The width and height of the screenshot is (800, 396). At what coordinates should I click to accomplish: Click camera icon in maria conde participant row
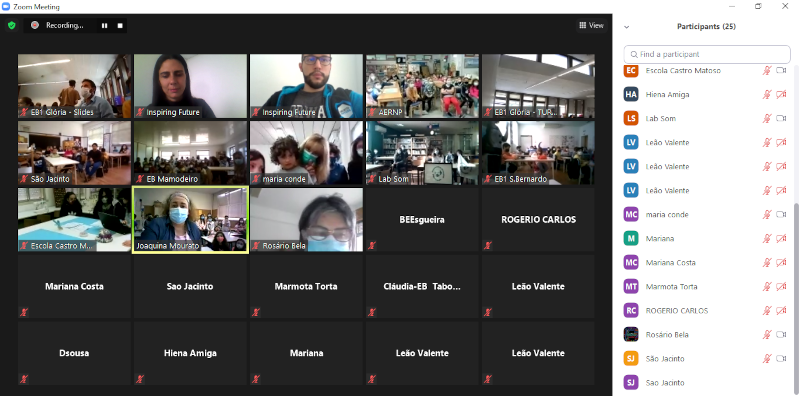tap(781, 214)
